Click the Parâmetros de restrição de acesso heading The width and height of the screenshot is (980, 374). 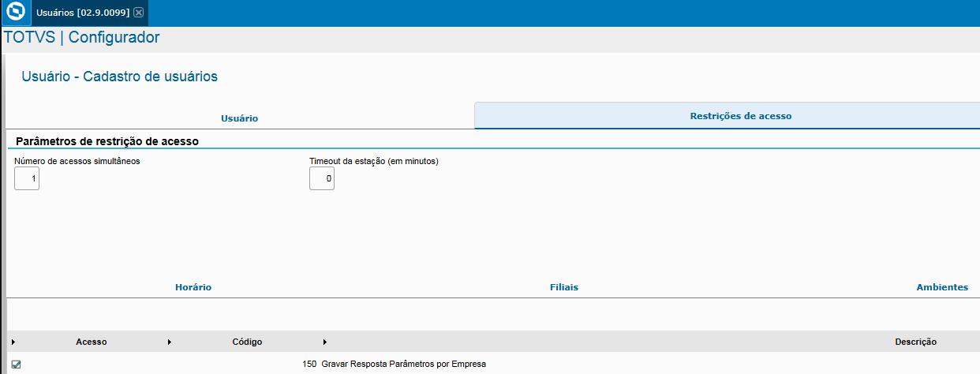coord(107,140)
